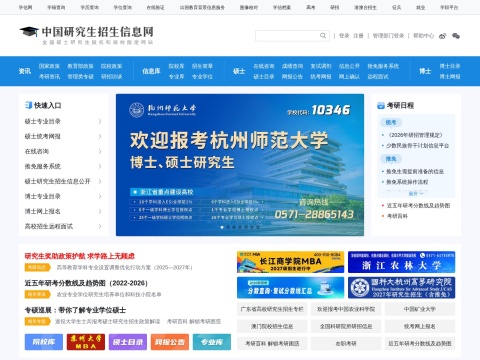Expand 推免服务系统 chevron in quick entry
The height and width of the screenshot is (360, 480).
(x=100, y=166)
